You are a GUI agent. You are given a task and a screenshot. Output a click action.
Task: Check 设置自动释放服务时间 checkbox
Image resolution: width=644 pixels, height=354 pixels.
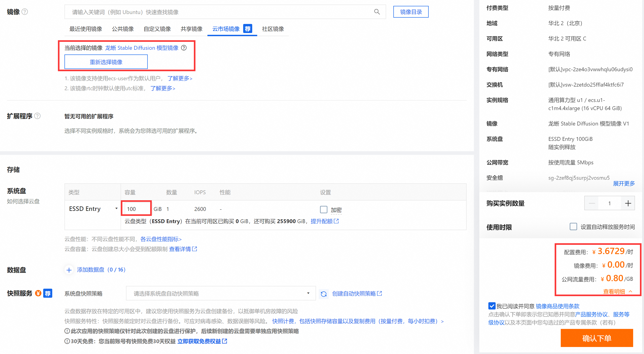573,227
